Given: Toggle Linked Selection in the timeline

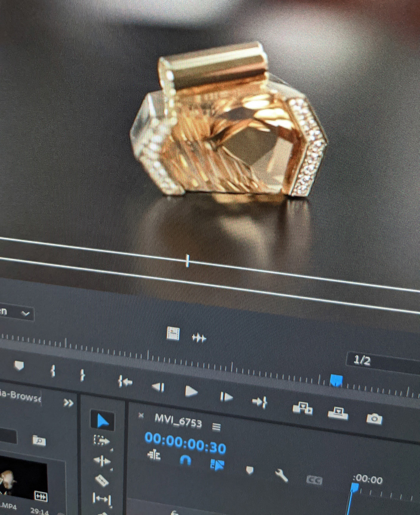Looking at the screenshot, I should click(217, 465).
